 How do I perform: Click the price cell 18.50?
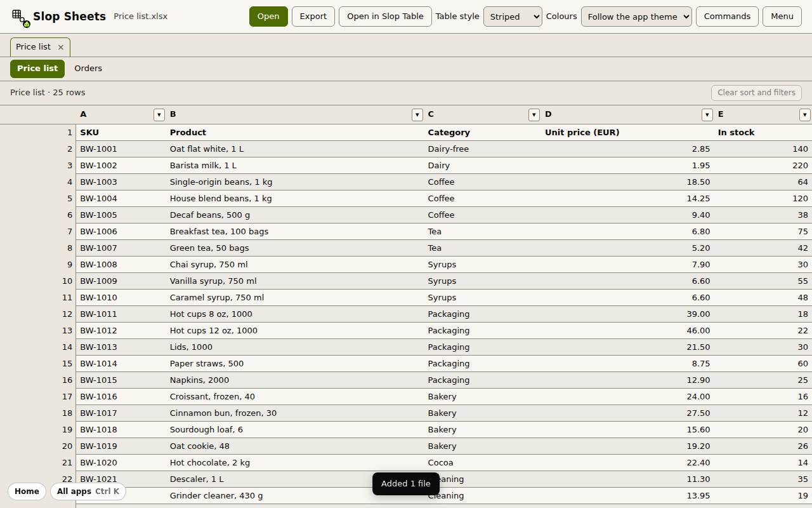627,182
